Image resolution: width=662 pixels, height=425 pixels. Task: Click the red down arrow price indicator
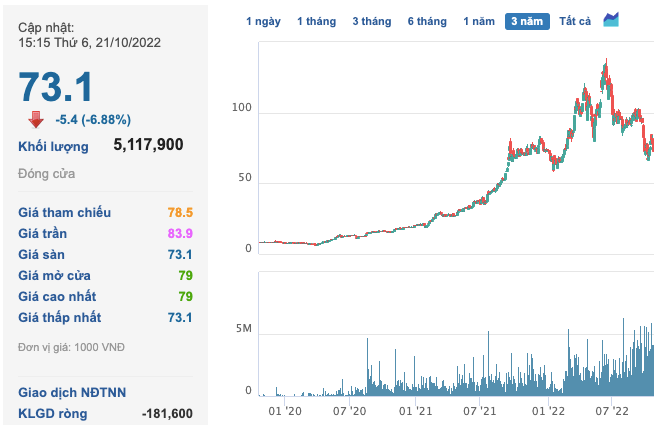click(35, 119)
